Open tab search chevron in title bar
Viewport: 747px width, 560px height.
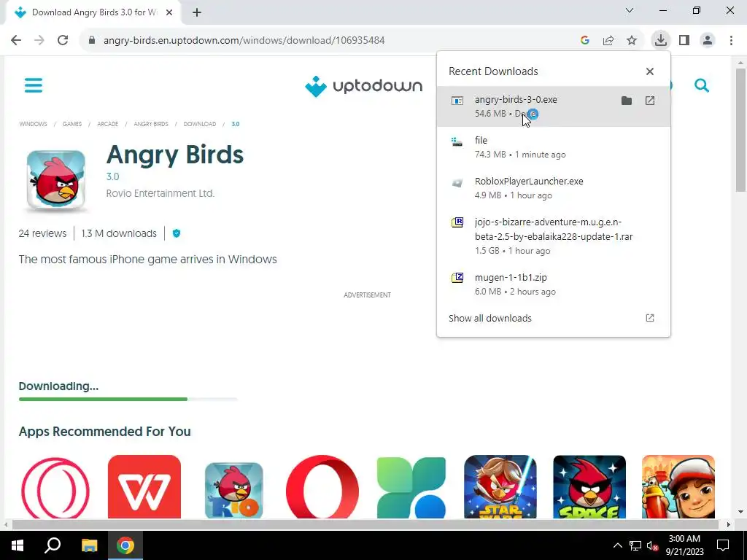tap(630, 10)
